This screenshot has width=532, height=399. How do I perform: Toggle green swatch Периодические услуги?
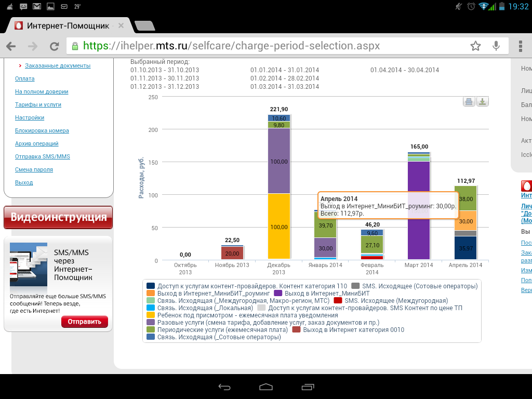pos(151,330)
